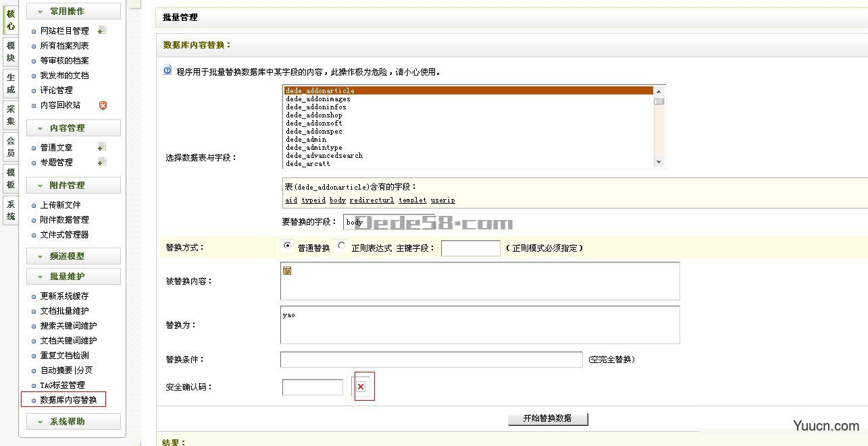Image resolution: width=868 pixels, height=446 pixels.
Task: Open 普通文章 in the sidebar
Action: [56, 147]
